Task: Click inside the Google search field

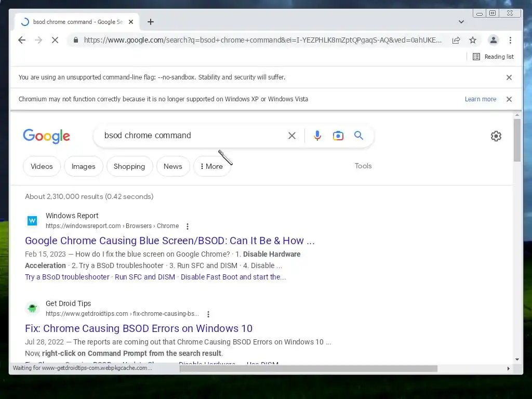Action: pos(193,136)
